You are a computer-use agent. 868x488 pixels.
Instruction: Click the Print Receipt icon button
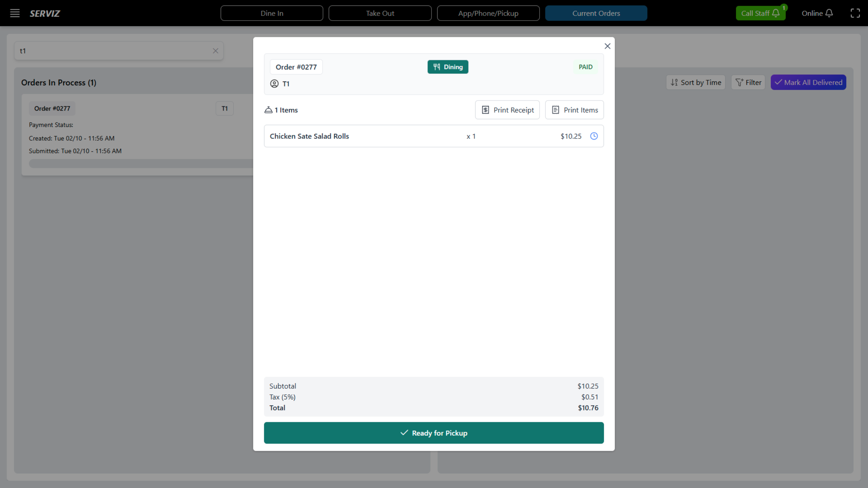click(x=486, y=110)
